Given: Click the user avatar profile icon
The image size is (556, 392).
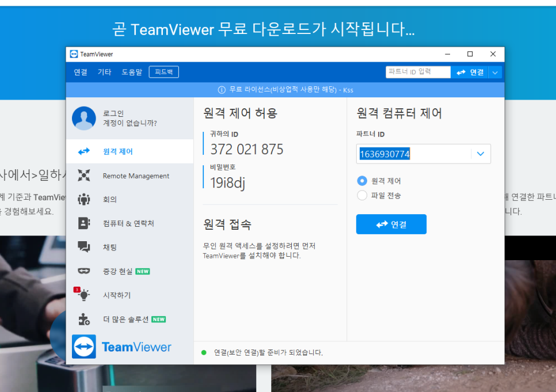Looking at the screenshot, I should tap(84, 118).
